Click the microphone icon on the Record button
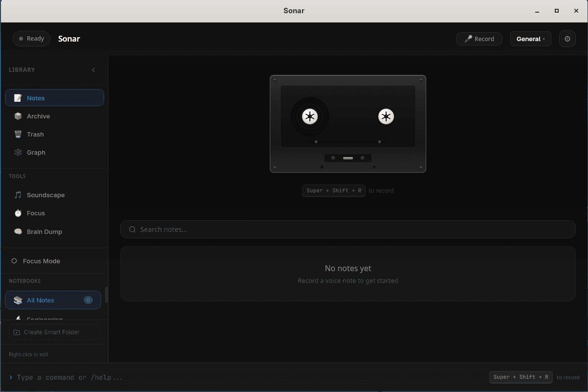This screenshot has width=588, height=392. tap(468, 39)
